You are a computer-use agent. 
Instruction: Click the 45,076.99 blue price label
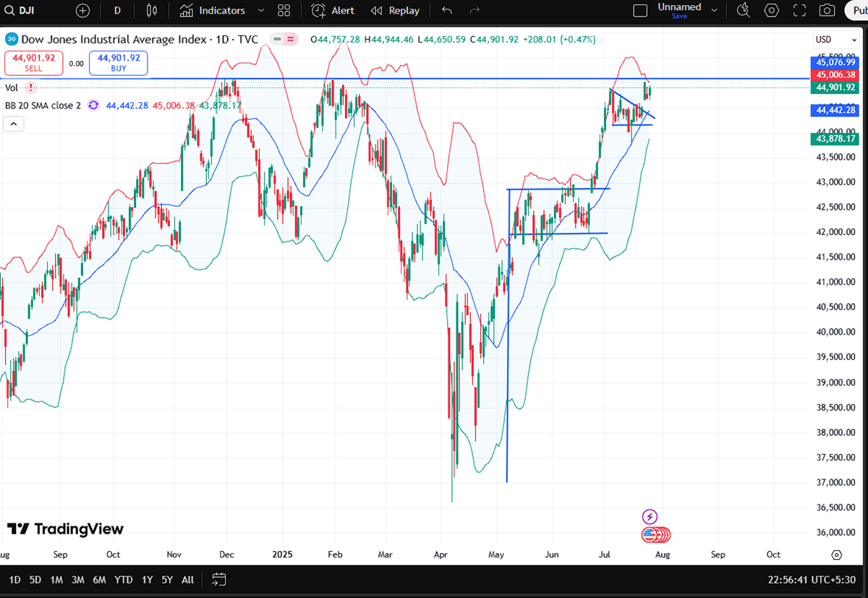point(836,64)
